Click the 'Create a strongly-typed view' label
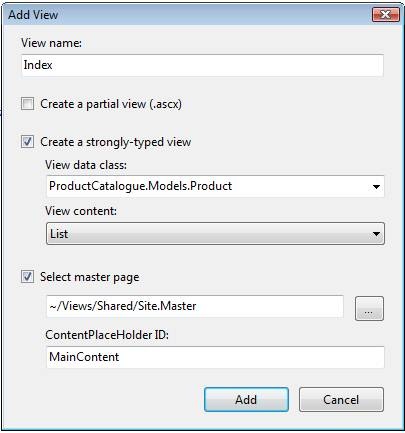 [x=116, y=142]
